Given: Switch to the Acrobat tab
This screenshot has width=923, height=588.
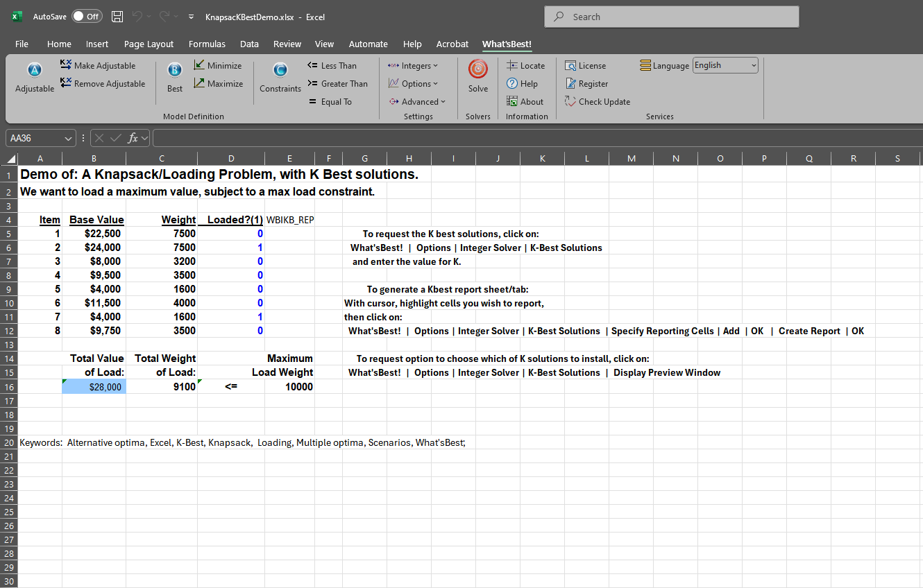Looking at the screenshot, I should [x=452, y=44].
